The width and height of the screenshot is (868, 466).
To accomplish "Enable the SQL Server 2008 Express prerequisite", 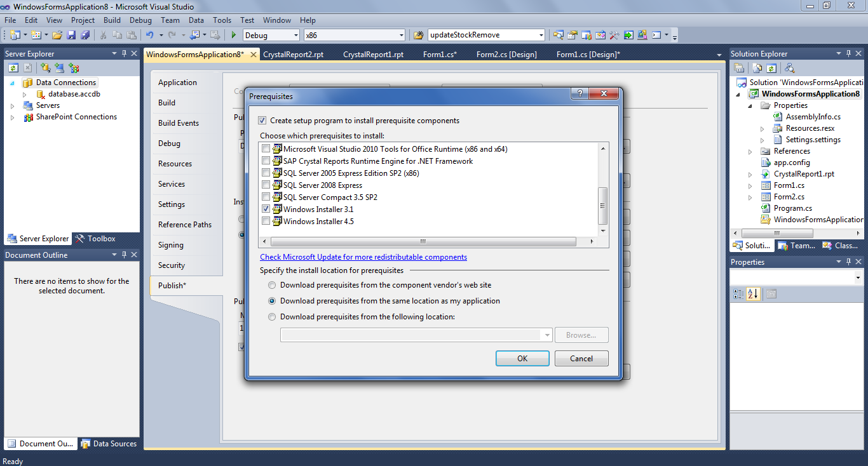I will (x=266, y=185).
